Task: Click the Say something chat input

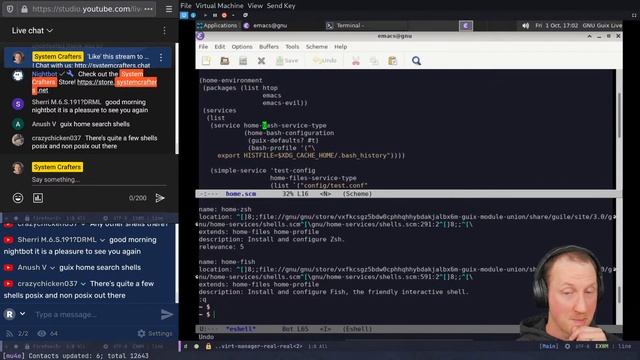Action: [99, 180]
